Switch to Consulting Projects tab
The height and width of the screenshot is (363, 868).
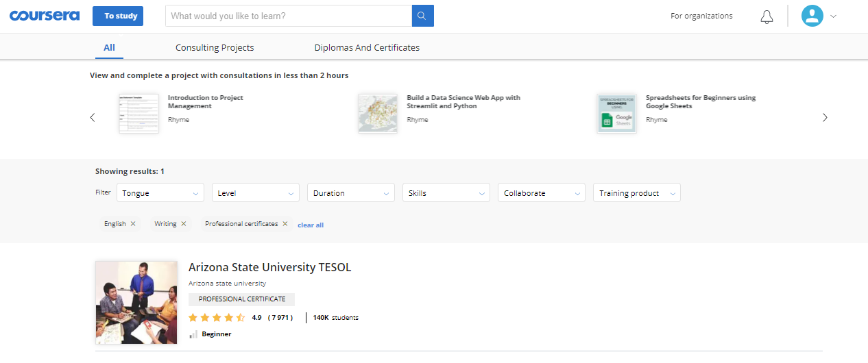pos(215,47)
